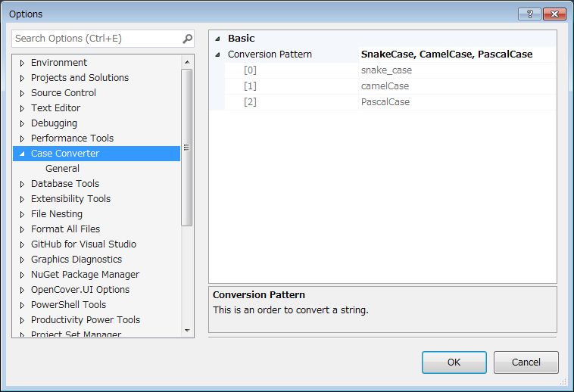Select the Source Control category
Viewport: 574px width, 392px height.
pos(64,93)
